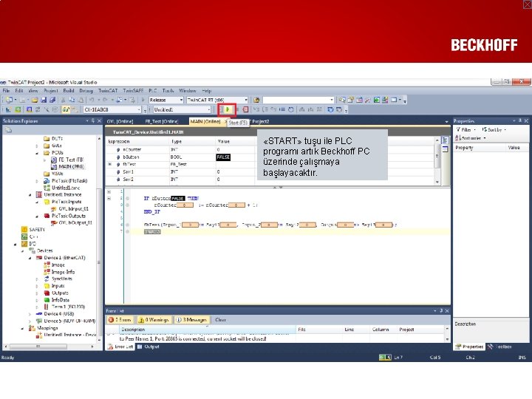Select Term 1 (EK1200) in the tree
The image size is (532, 399).
(64, 307)
